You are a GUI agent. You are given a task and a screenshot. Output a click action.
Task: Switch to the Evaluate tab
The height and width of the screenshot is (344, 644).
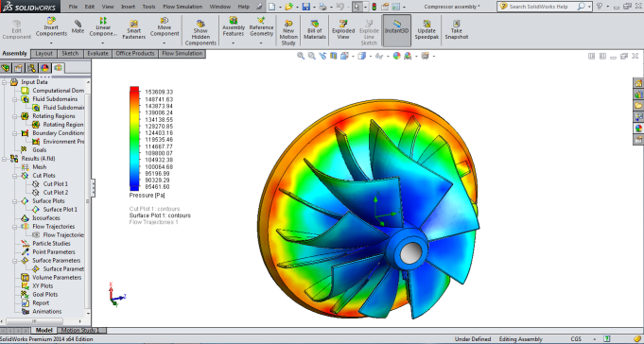(x=97, y=53)
